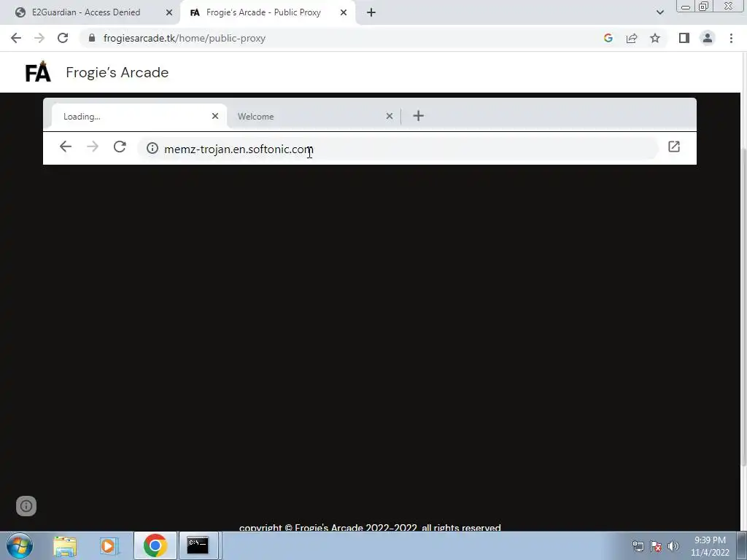Screen dimensions: 747x560
Task: Open the Chrome profile avatar
Action: (708, 38)
